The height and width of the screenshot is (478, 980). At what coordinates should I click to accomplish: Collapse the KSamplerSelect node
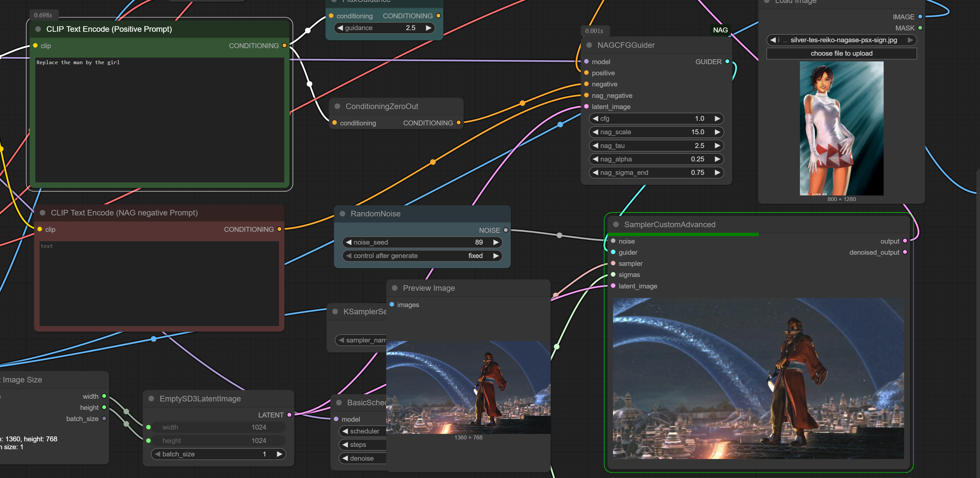(x=335, y=312)
